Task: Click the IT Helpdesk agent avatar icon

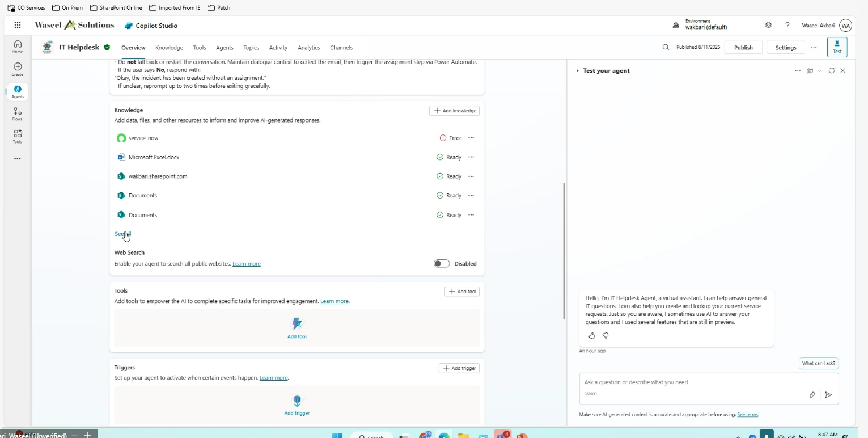Action: 48,47
